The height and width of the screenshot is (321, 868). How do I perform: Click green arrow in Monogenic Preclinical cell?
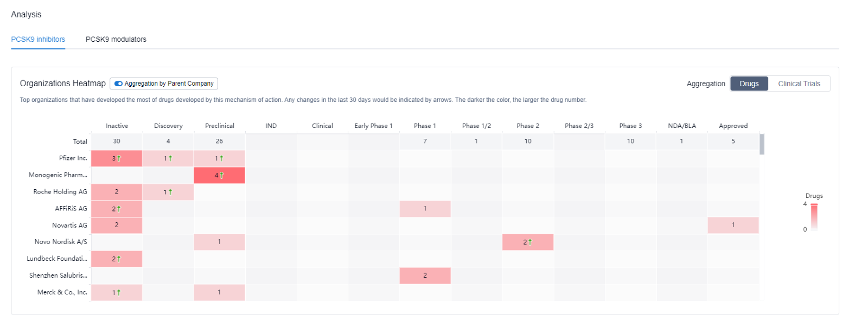(x=221, y=176)
